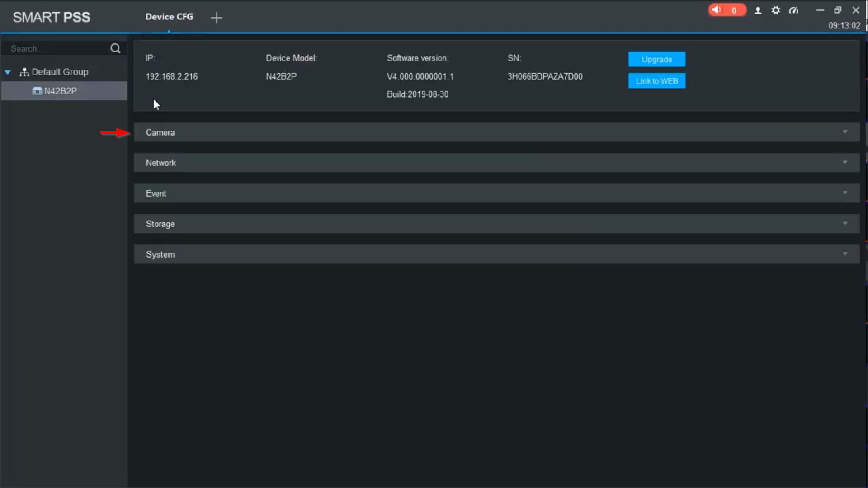Add a new tab with plus icon

217,18
